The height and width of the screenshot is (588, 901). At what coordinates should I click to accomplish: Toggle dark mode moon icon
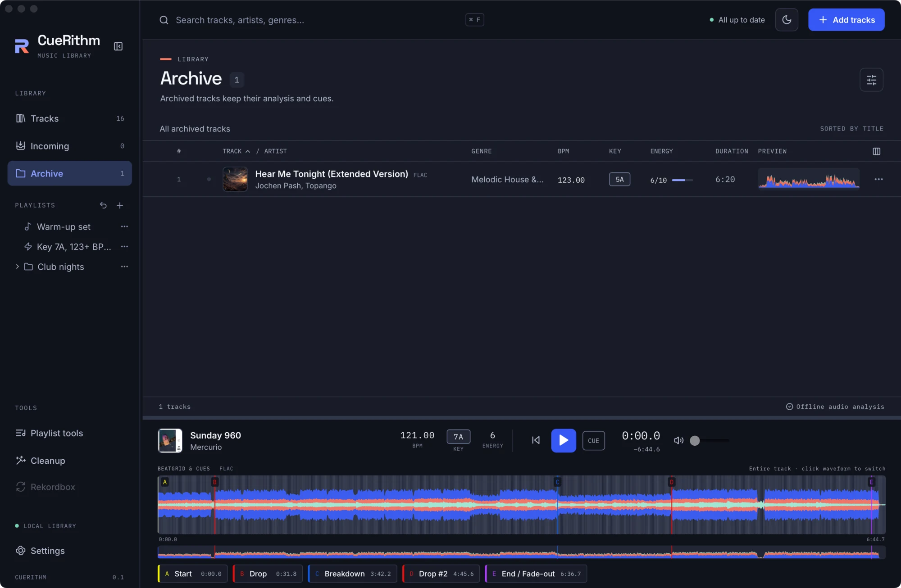pyautogui.click(x=787, y=20)
